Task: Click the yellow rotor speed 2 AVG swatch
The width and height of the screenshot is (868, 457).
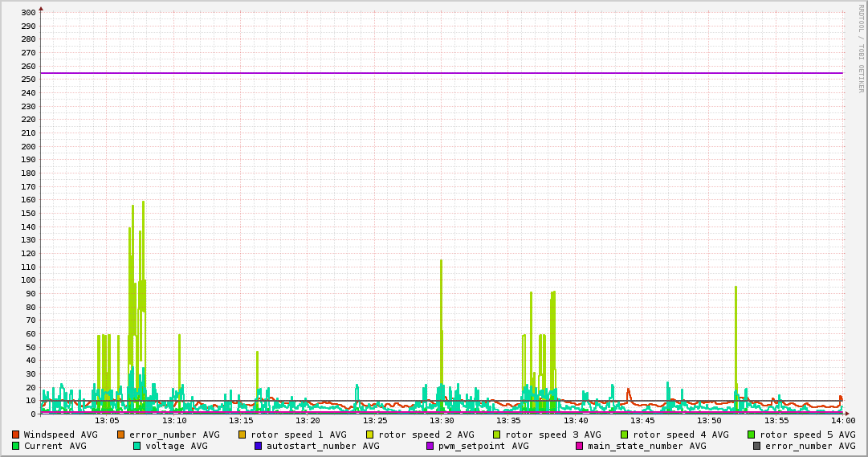Action: [370, 435]
